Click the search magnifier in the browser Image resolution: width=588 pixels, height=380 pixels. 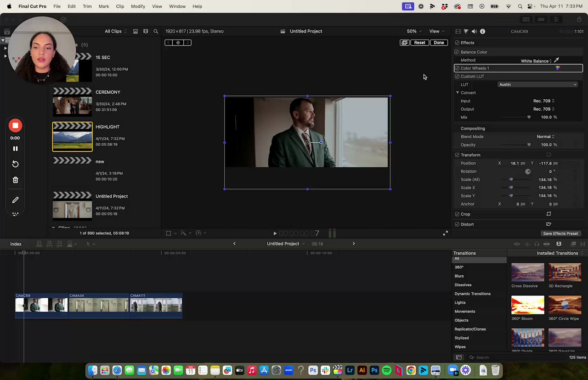pos(156,31)
